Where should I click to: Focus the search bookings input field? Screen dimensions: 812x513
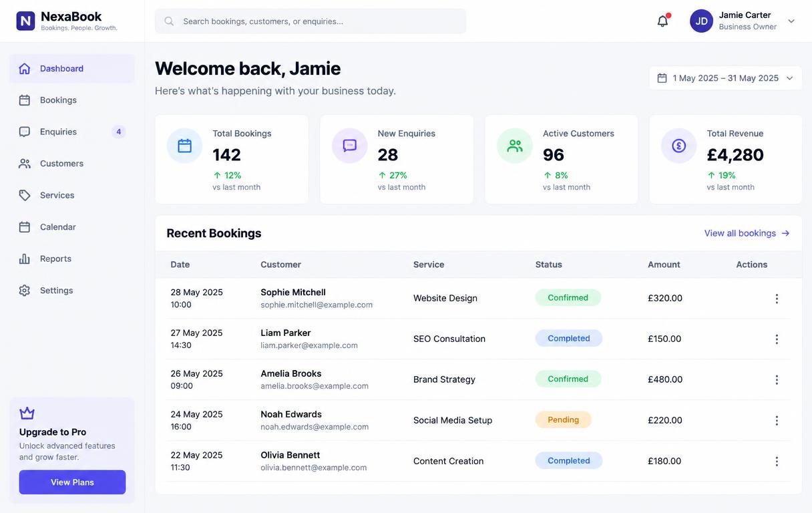[311, 21]
